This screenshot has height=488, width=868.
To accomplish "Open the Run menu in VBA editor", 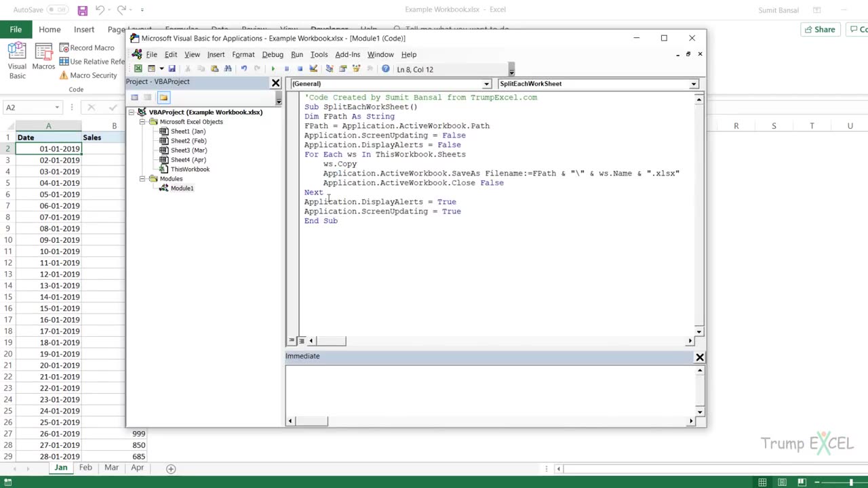I will coord(297,54).
